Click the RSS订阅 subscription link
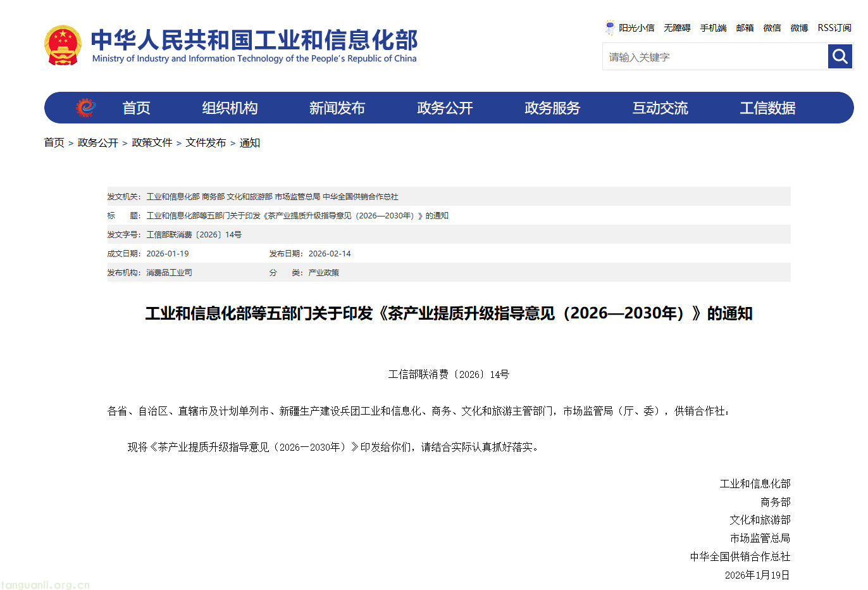Image resolution: width=868 pixels, height=590 pixels. click(834, 28)
